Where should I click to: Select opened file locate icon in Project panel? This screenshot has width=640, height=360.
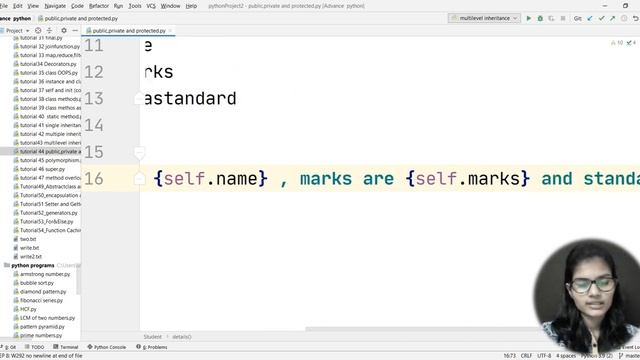tap(38, 31)
